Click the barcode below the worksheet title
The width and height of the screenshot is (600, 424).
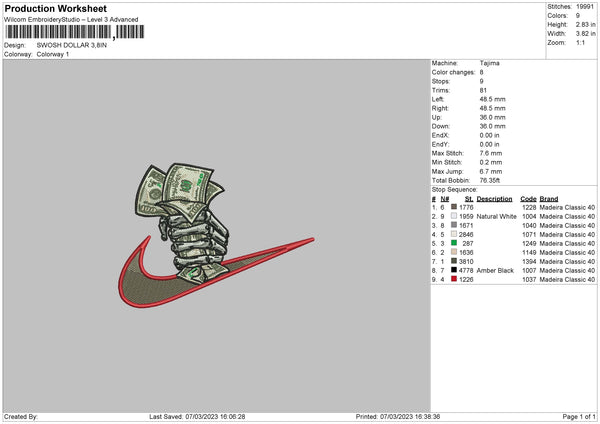75,32
